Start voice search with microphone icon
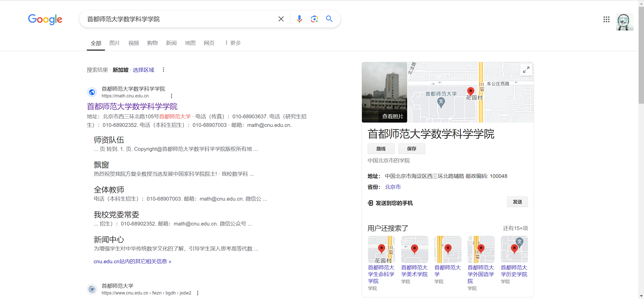 coord(299,19)
